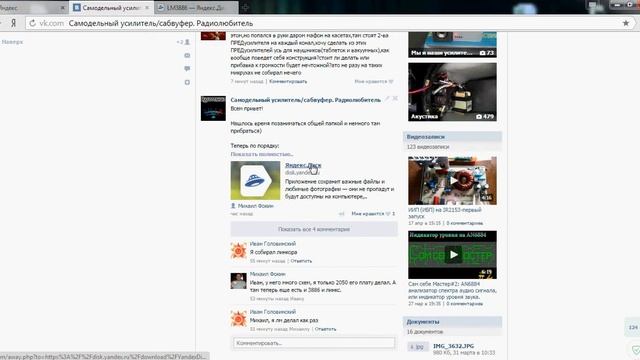640x360 pixels.
Task: Like the top post with "Мне нравится"
Action: pos(373,81)
